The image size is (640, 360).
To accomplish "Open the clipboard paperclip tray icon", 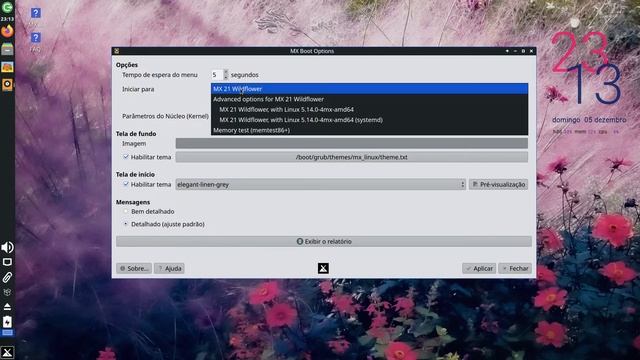I will pos(7,278).
